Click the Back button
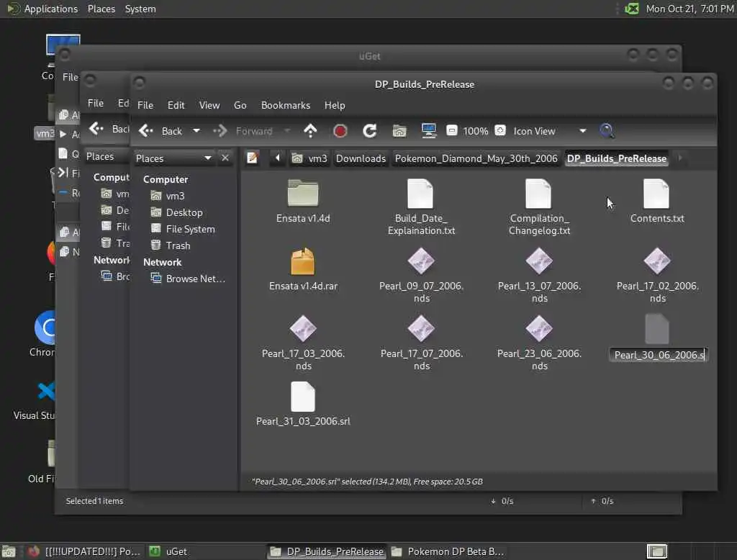 tap(160, 131)
